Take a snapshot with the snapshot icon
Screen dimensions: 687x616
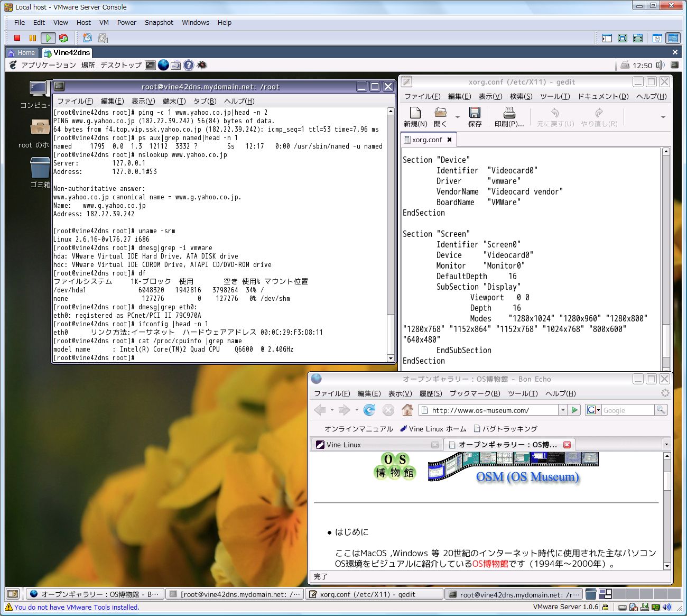click(x=88, y=38)
